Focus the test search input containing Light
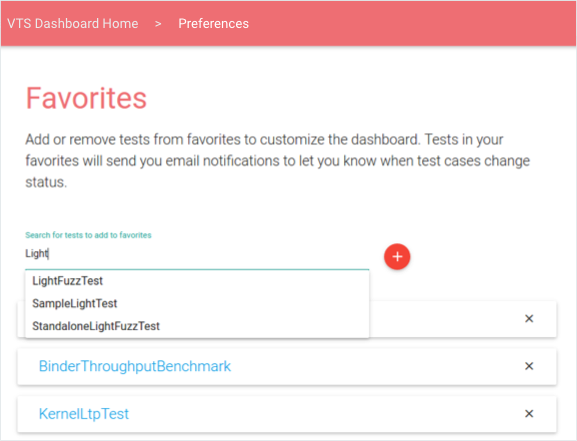The width and height of the screenshot is (577, 441). [x=197, y=254]
